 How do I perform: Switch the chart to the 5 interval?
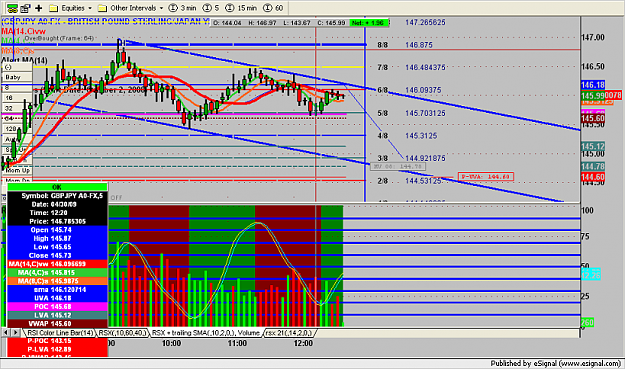[211, 8]
